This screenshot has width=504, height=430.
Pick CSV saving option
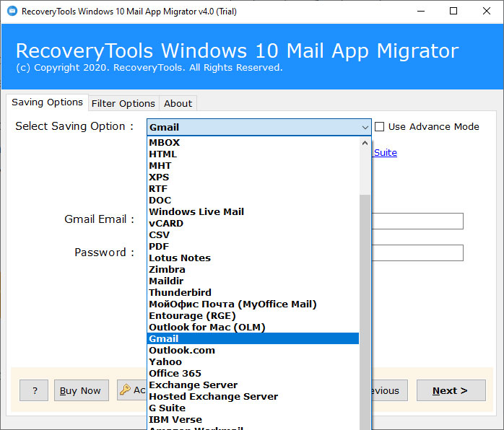click(x=253, y=235)
